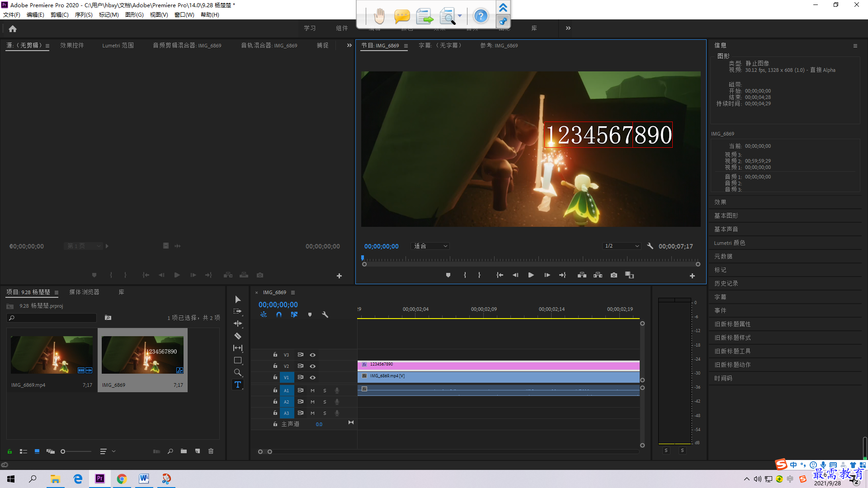
Task: Select the Zoom magnifier tool
Action: pos(238,372)
